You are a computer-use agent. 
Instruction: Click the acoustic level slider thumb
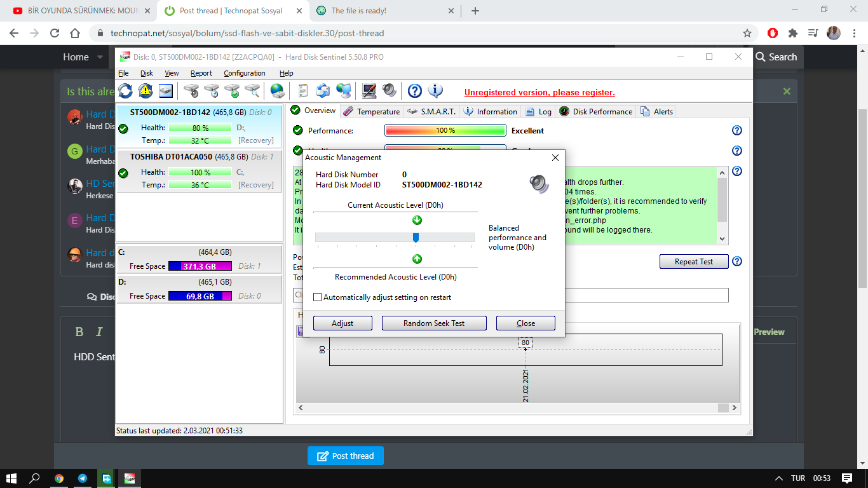coord(416,237)
